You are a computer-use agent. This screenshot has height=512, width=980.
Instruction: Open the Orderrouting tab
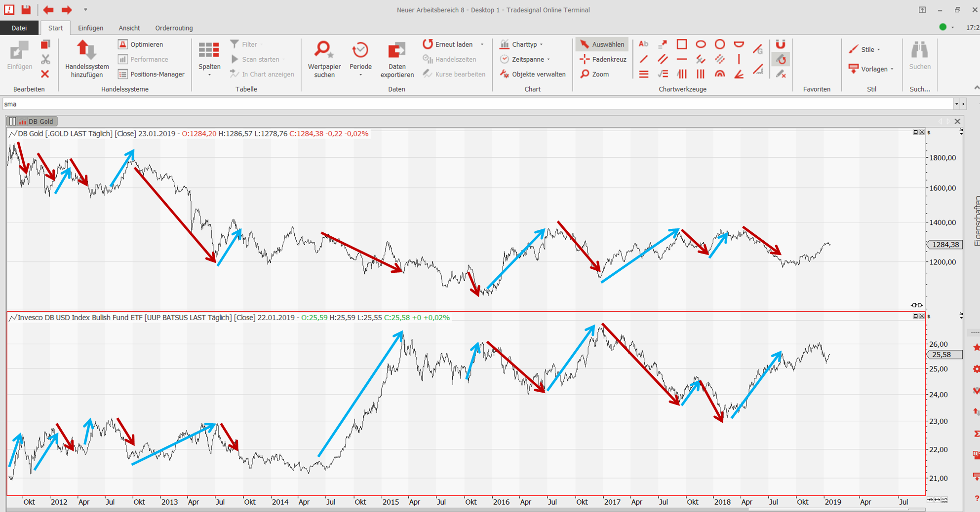click(x=174, y=28)
